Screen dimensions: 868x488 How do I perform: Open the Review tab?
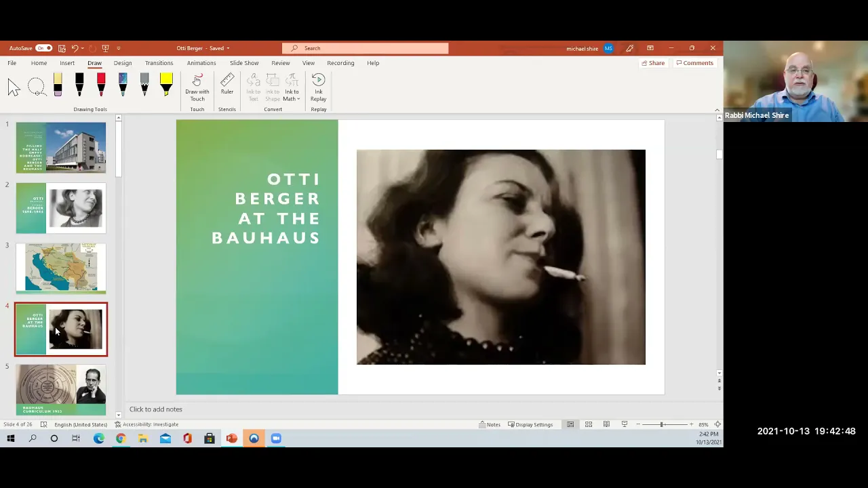pos(280,63)
